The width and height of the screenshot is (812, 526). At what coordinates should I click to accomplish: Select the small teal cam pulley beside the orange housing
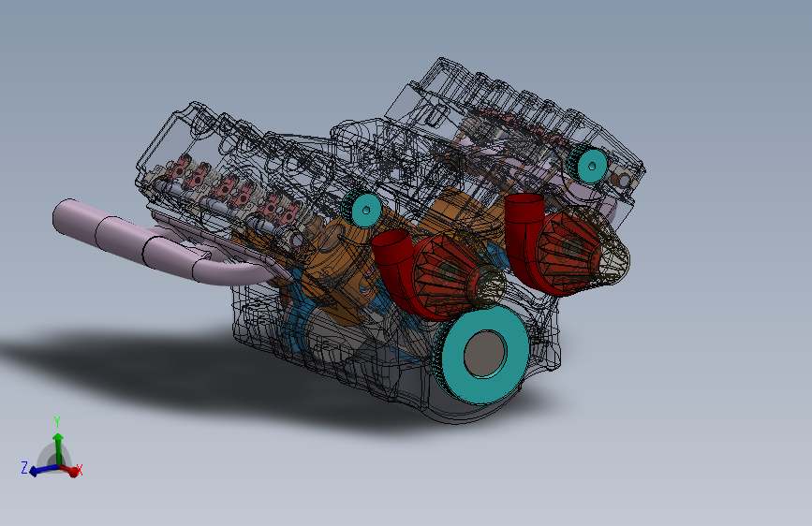click(x=362, y=208)
